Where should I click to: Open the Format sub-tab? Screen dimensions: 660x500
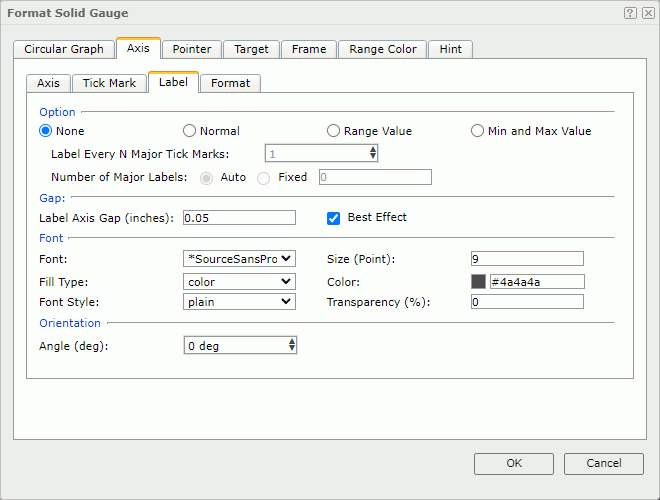point(230,83)
